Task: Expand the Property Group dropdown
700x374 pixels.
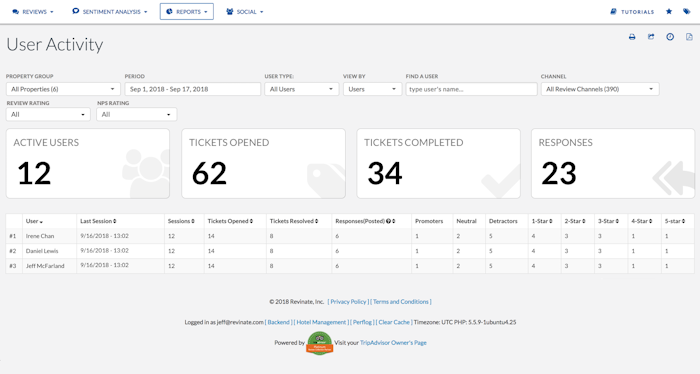Action: coord(63,89)
